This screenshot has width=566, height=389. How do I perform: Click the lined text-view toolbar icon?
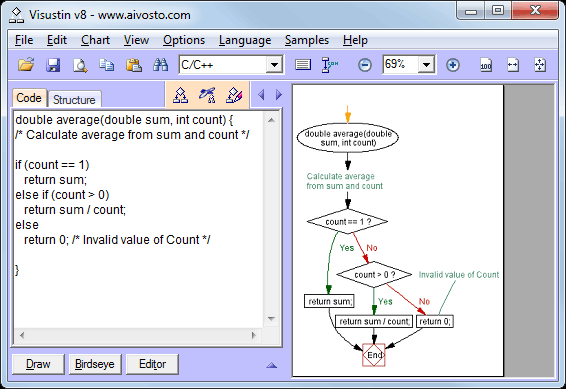coord(302,65)
